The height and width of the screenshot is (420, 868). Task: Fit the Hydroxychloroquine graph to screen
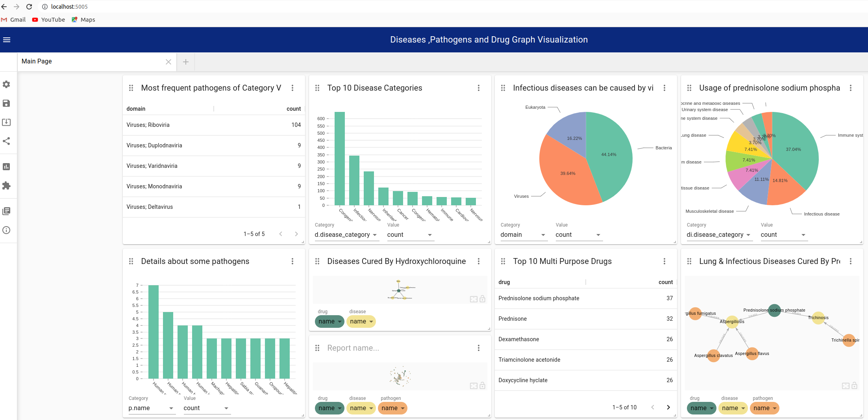tap(474, 299)
